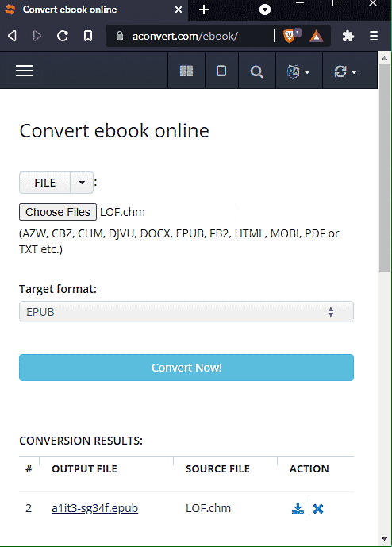Open the Target format EPUB select box

point(186,311)
